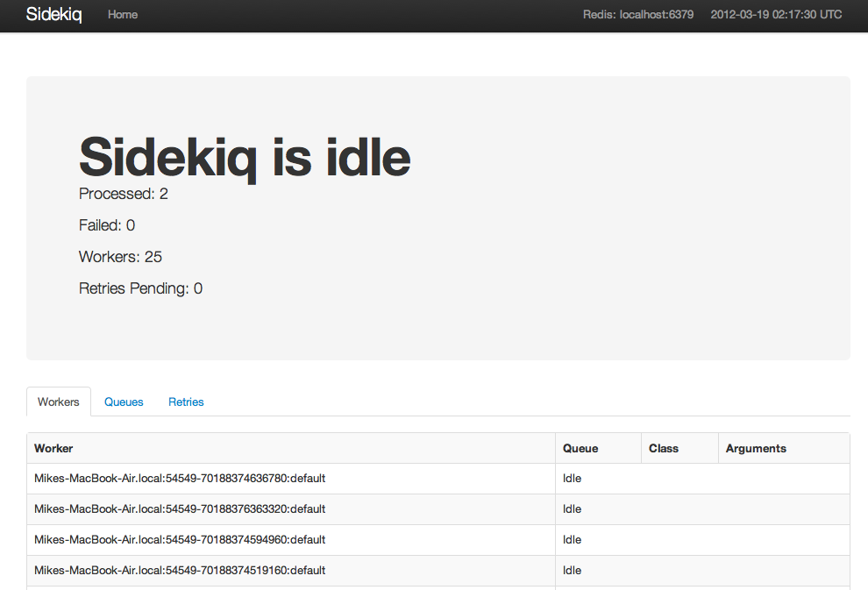Click the Idle status of first worker

pyautogui.click(x=572, y=478)
